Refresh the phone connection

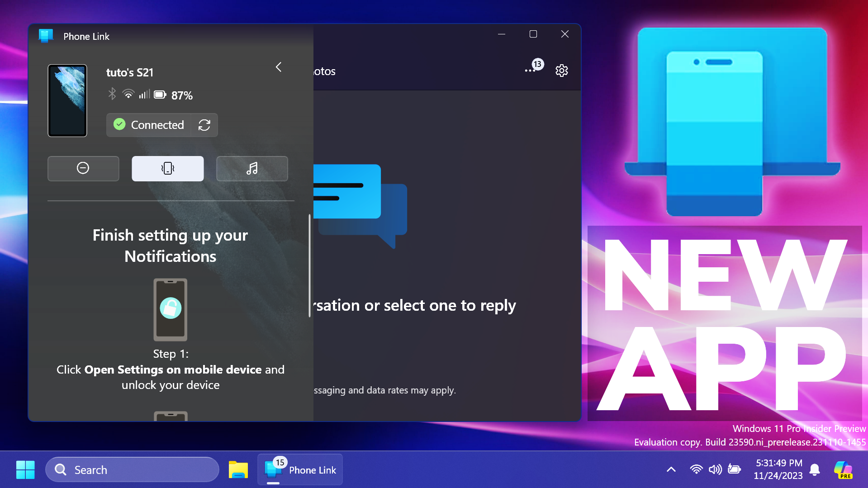click(x=204, y=125)
